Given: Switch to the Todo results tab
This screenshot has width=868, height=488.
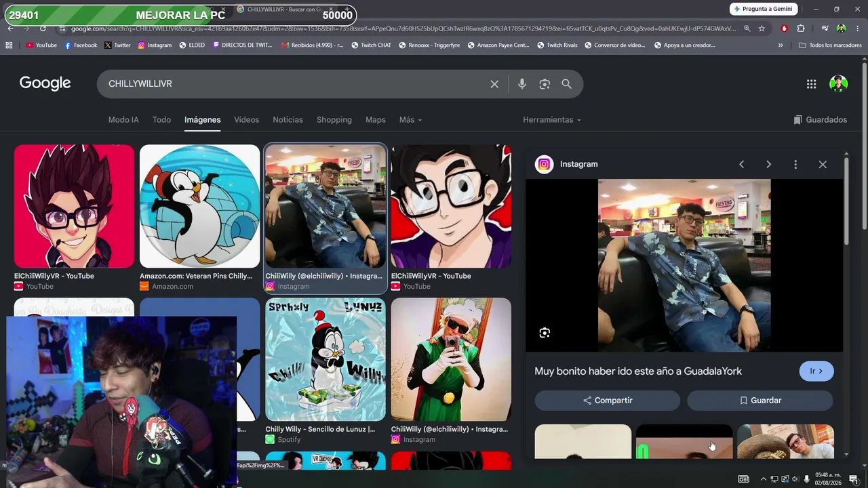Looking at the screenshot, I should click(x=161, y=120).
